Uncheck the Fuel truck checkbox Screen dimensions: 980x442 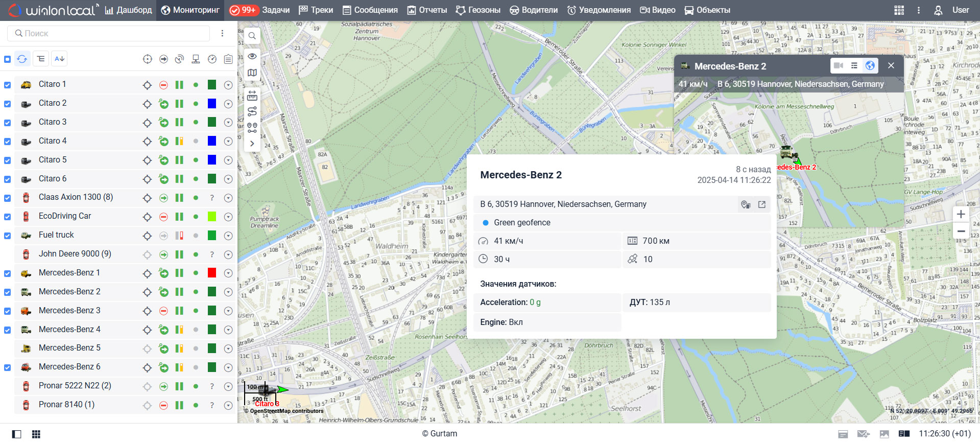coord(8,236)
